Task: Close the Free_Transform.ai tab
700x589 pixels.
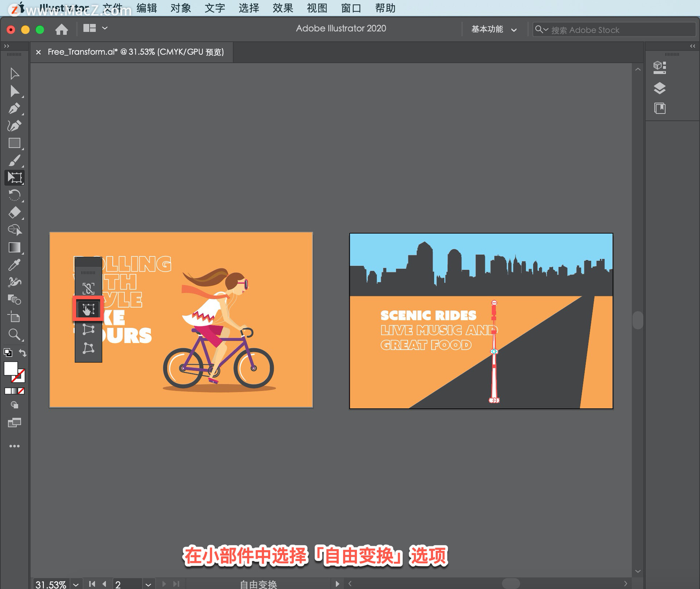Action: click(x=38, y=52)
